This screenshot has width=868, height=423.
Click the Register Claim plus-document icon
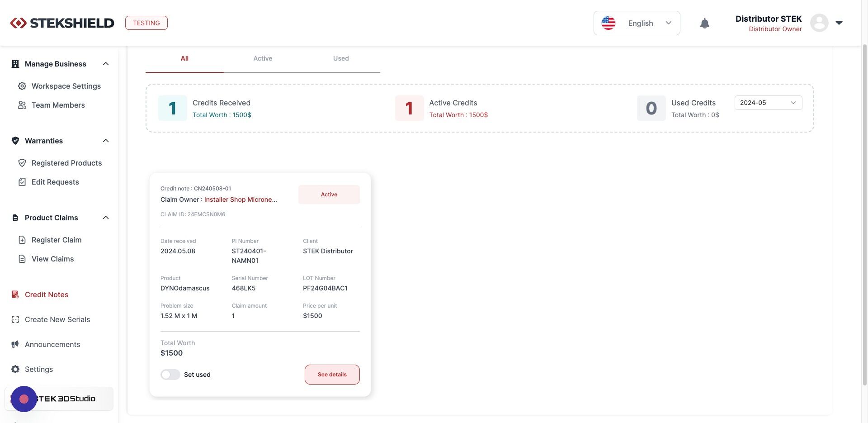[x=22, y=240]
